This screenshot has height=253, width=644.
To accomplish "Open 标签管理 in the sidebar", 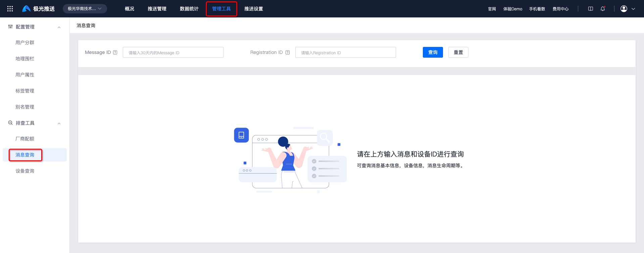I will 25,91.
